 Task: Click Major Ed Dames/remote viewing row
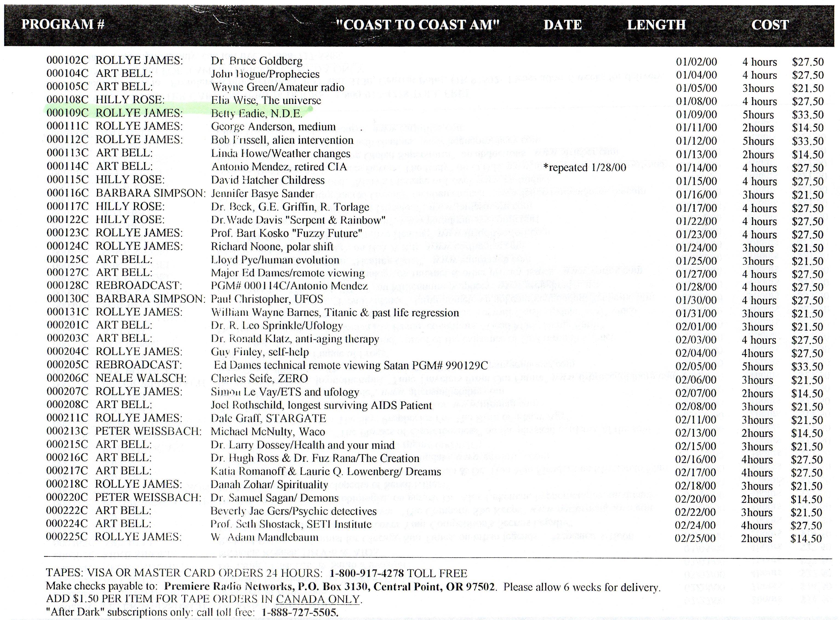288,273
